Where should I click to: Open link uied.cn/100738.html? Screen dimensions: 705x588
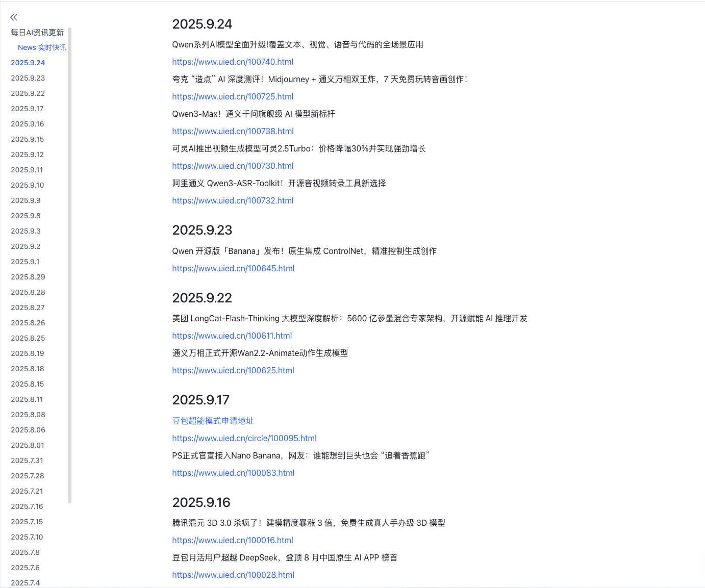coord(233,131)
